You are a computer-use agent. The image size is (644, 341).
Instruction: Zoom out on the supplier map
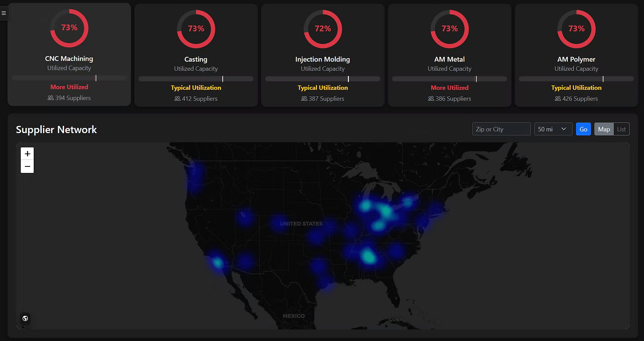[27, 166]
